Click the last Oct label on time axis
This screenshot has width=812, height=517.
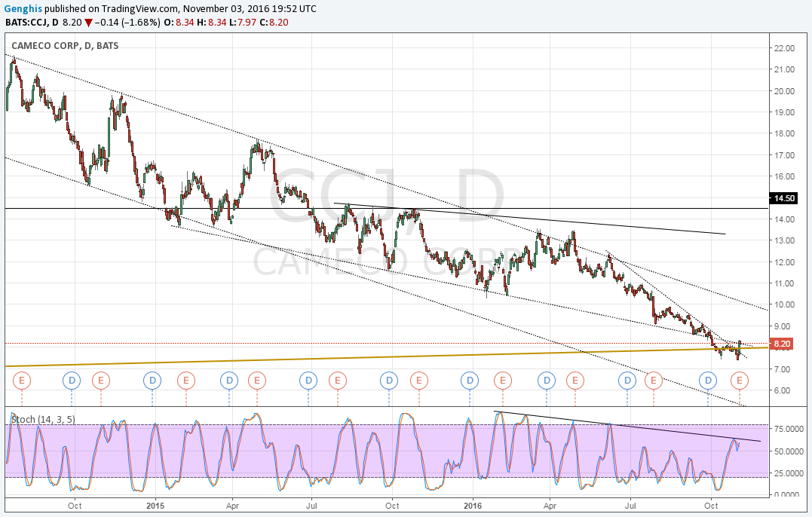tap(711, 505)
